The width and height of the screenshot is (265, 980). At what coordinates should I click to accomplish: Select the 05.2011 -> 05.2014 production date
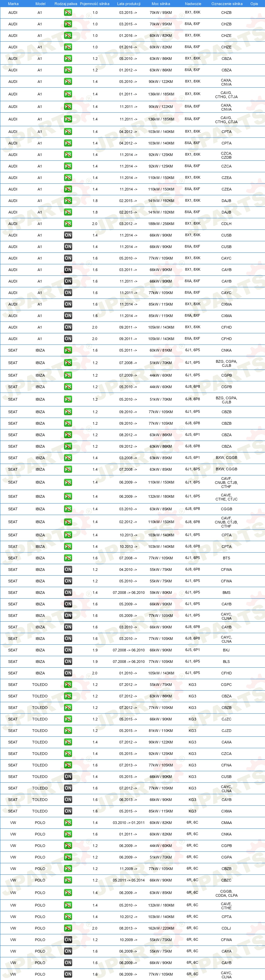129,880
